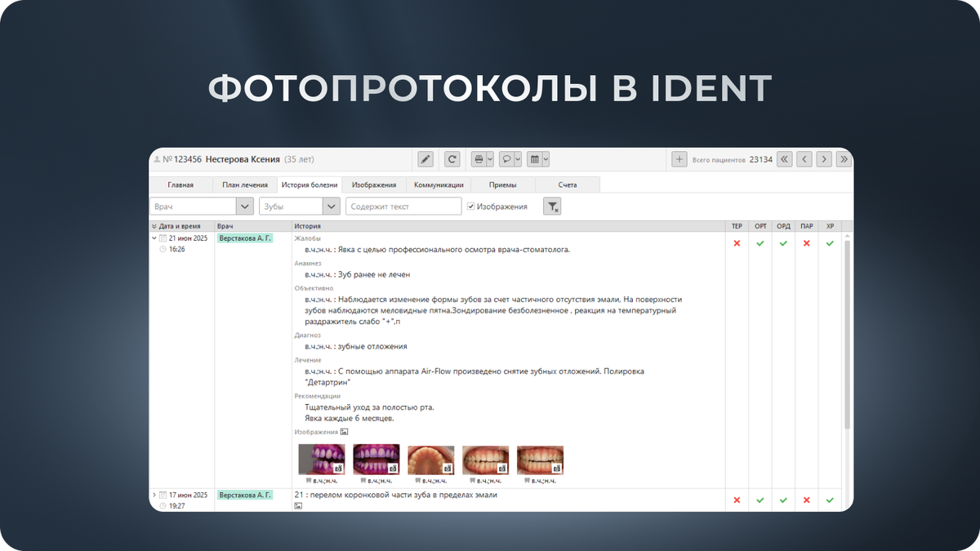Click tooth icon under fourth thumbnail
This screenshot has width=980, height=551.
tap(473, 481)
